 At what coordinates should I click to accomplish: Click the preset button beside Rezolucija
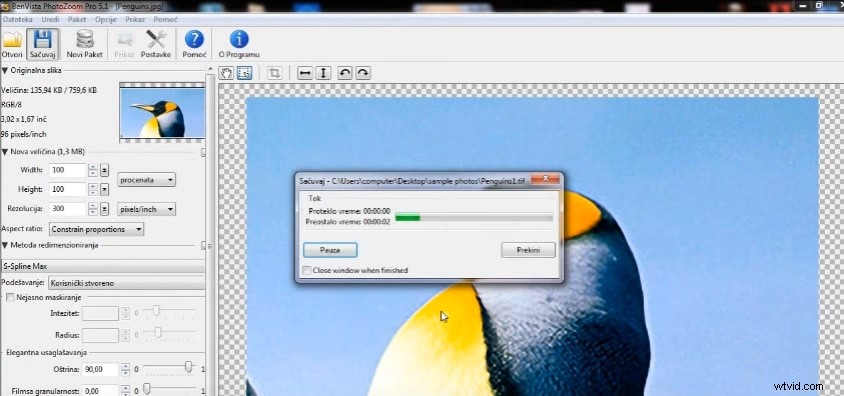pos(105,209)
